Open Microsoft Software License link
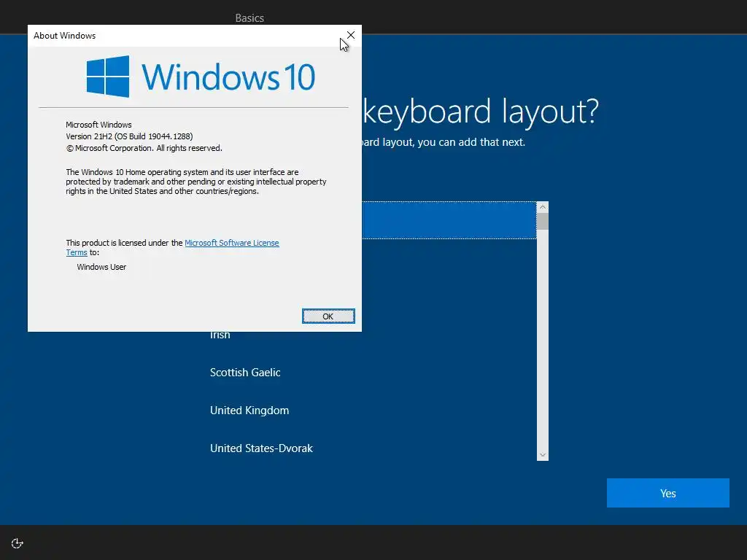The image size is (747, 560). point(231,243)
